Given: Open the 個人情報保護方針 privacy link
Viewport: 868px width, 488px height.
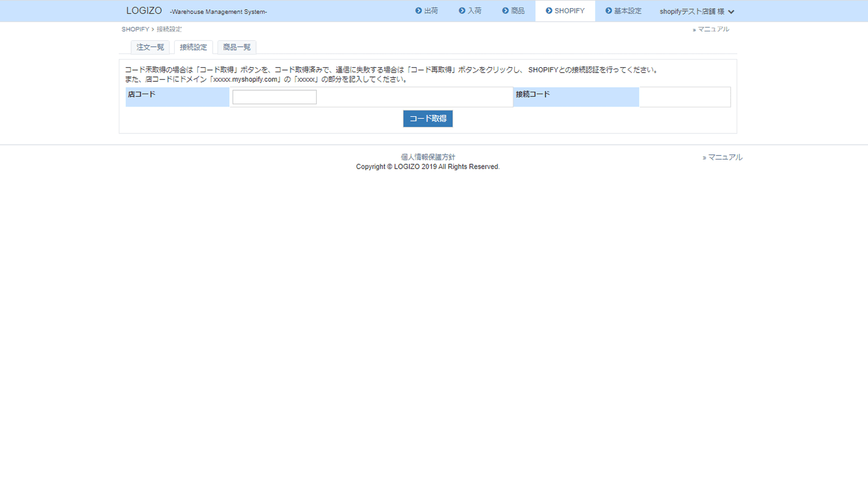Looking at the screenshot, I should pyautogui.click(x=427, y=157).
